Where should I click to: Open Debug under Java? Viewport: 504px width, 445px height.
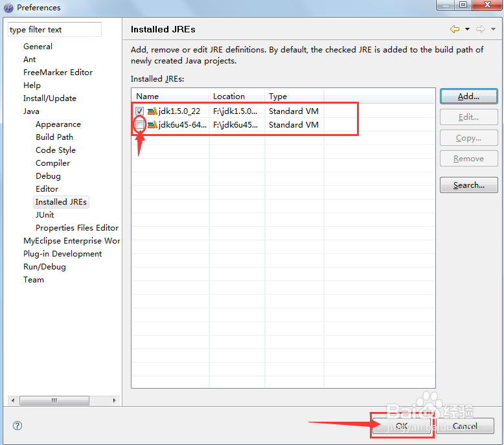[48, 176]
